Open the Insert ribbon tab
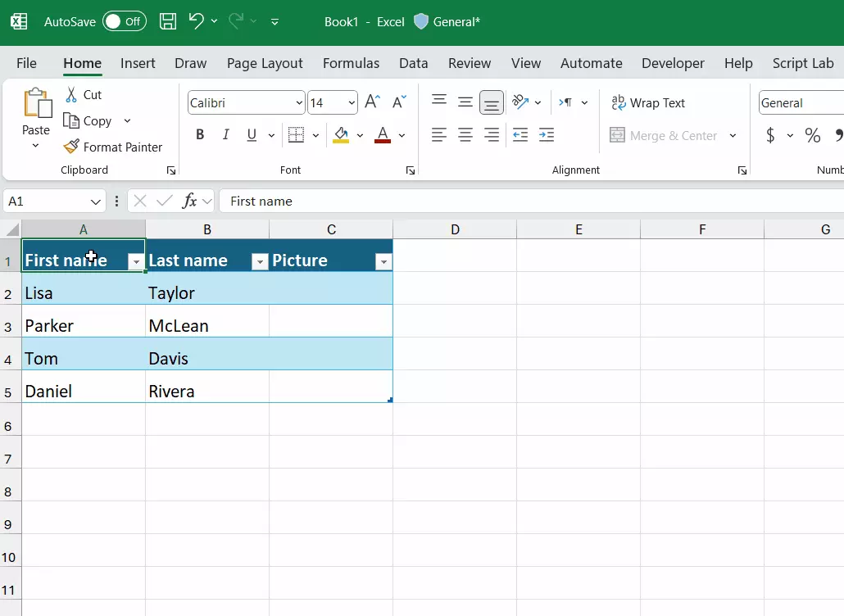844x616 pixels. (x=138, y=63)
